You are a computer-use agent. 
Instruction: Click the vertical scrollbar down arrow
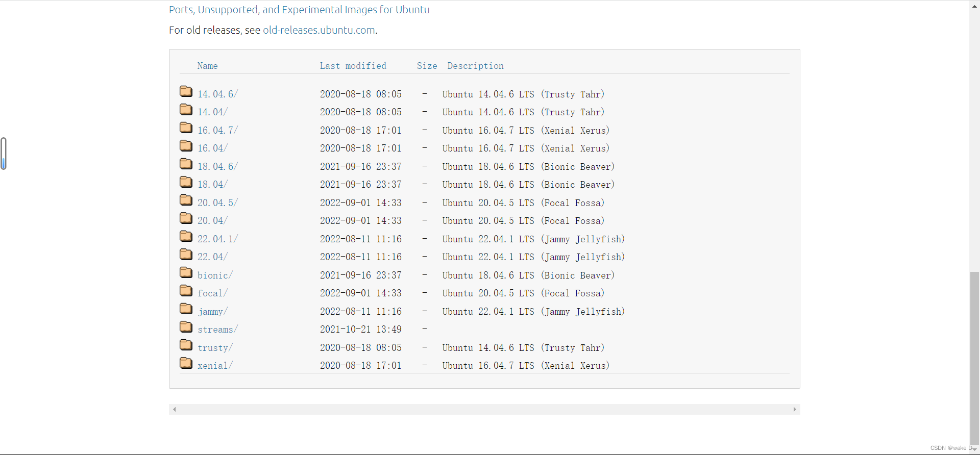(975, 449)
